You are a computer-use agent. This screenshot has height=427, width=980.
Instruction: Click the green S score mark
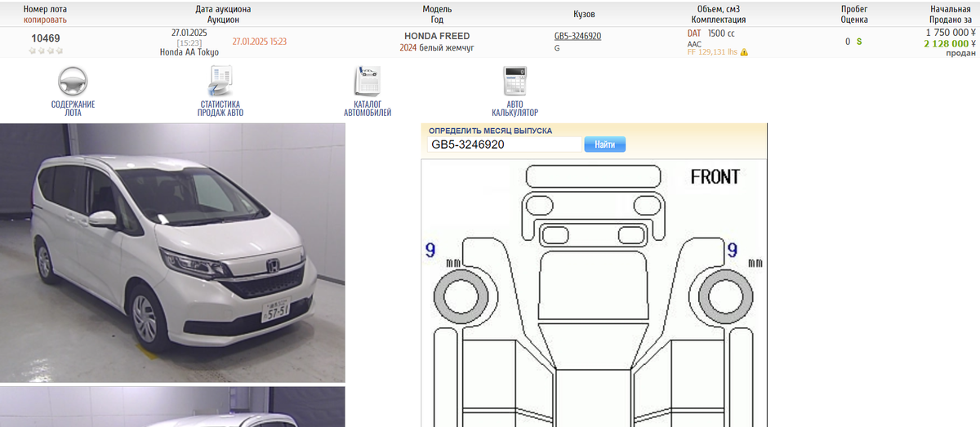tap(859, 41)
